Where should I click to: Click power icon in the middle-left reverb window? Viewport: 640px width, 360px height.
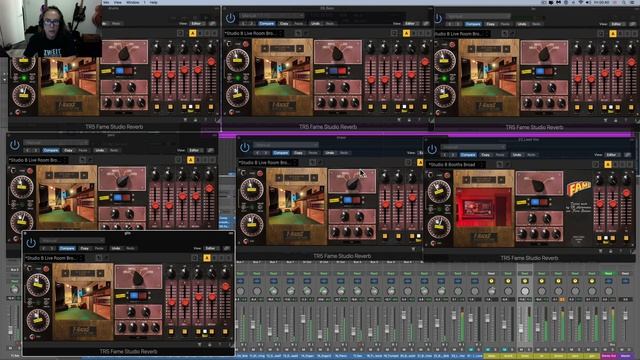click(x=15, y=144)
